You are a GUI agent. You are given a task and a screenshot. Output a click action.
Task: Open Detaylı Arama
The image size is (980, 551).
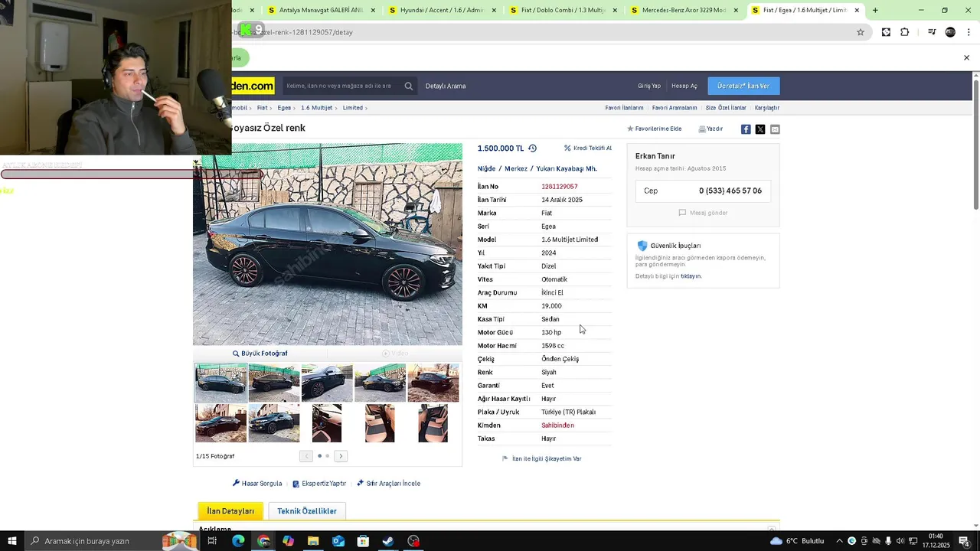point(446,86)
